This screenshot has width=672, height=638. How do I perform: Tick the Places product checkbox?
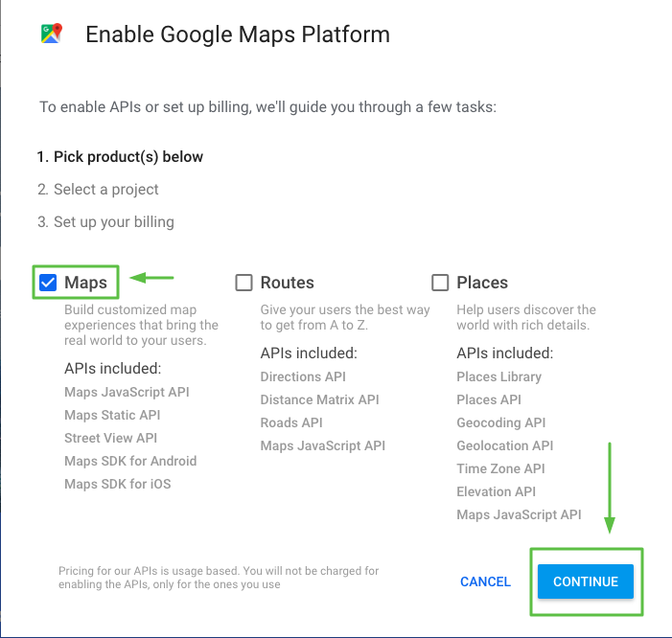tap(441, 283)
